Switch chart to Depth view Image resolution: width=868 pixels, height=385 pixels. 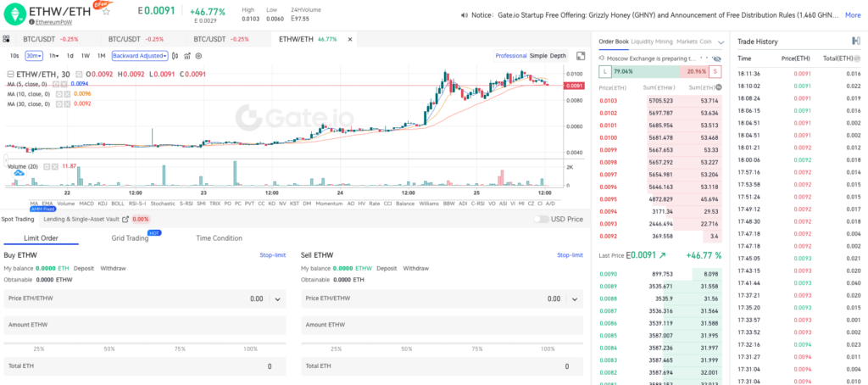coord(558,55)
